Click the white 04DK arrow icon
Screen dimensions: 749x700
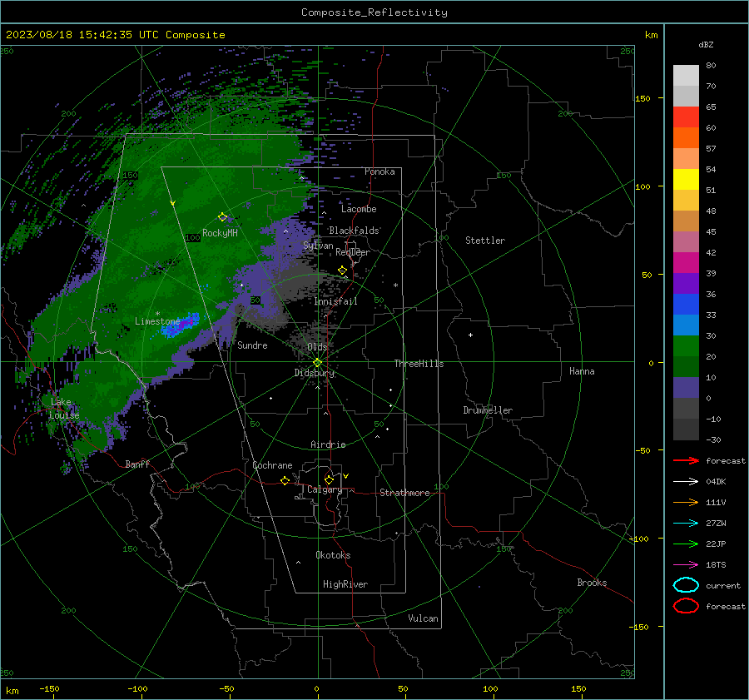pos(686,481)
